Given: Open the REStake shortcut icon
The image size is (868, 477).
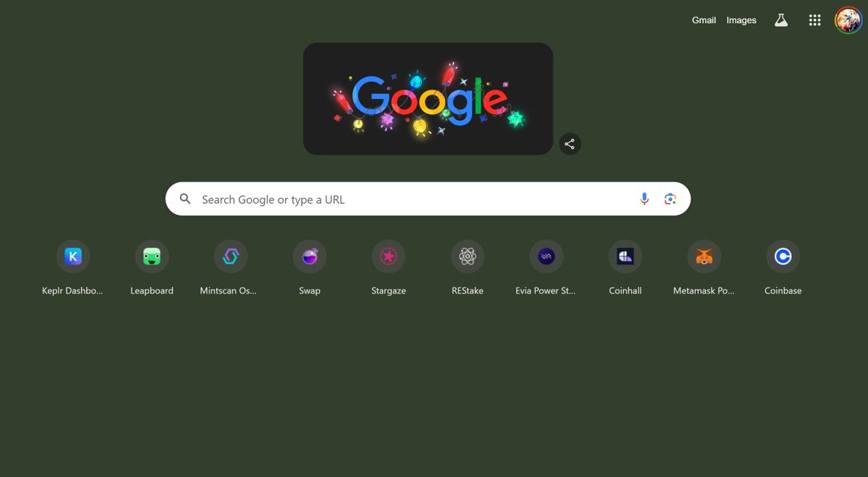Looking at the screenshot, I should pyautogui.click(x=467, y=257).
